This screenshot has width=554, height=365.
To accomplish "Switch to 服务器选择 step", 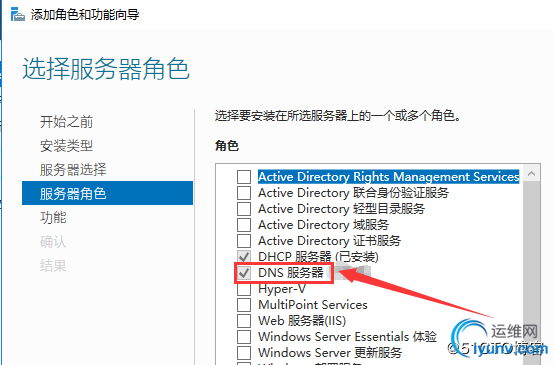I will tap(73, 170).
